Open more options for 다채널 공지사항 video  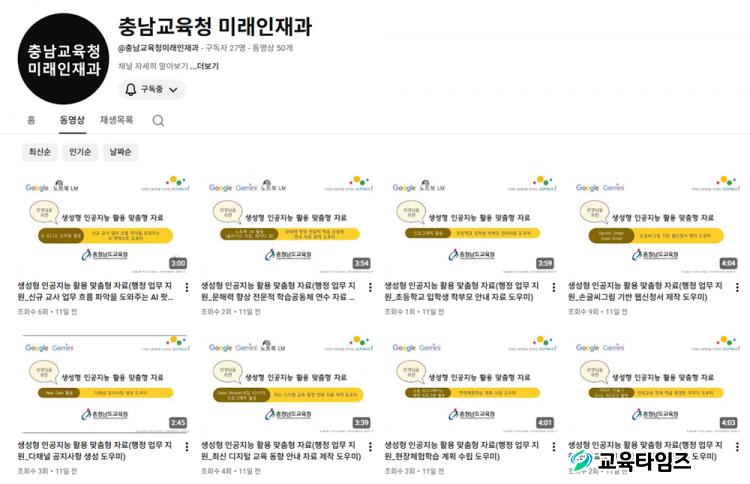(x=187, y=446)
